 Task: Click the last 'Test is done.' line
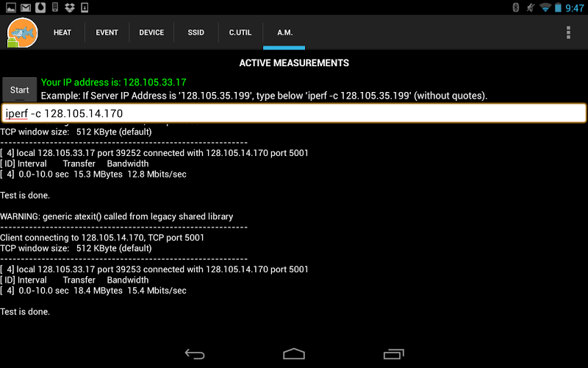click(25, 311)
